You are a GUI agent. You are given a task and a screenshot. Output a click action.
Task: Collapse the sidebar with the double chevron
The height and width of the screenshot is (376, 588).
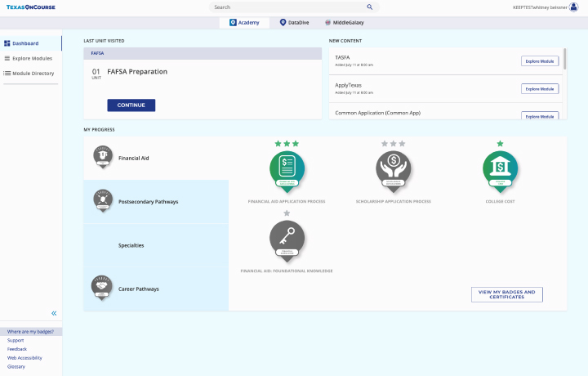54,313
